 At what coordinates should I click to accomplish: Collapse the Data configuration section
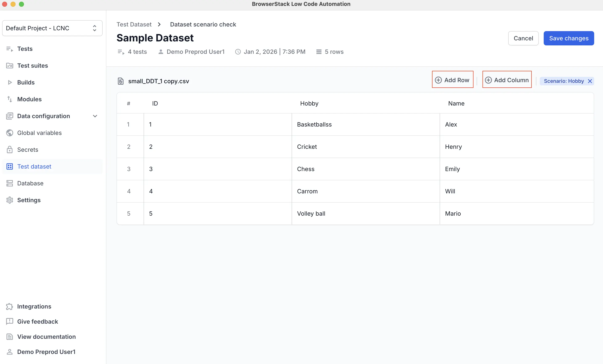click(95, 116)
